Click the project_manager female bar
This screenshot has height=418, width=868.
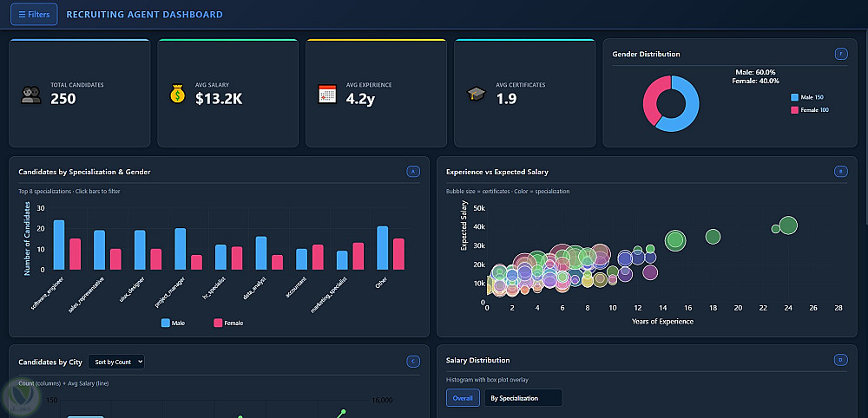click(x=196, y=263)
